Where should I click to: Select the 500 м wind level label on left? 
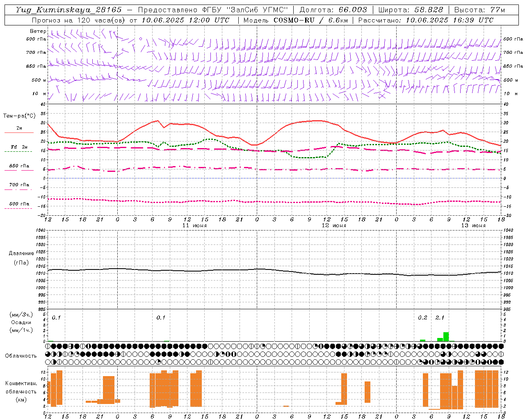[39, 80]
